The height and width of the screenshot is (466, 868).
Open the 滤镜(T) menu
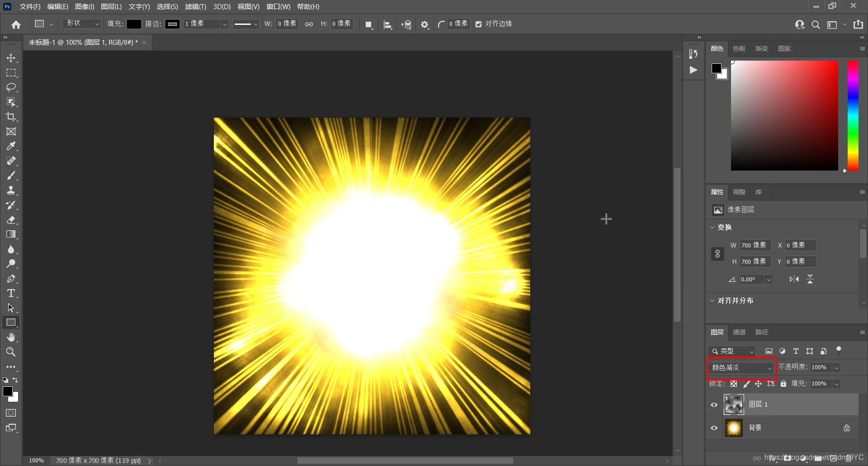click(195, 7)
